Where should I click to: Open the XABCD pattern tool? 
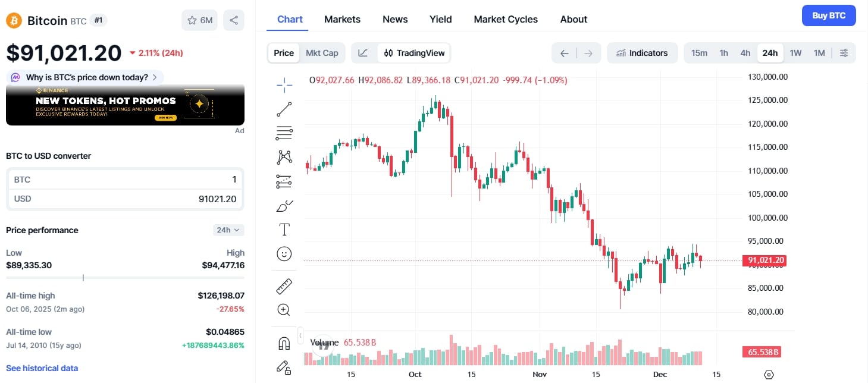point(284,156)
